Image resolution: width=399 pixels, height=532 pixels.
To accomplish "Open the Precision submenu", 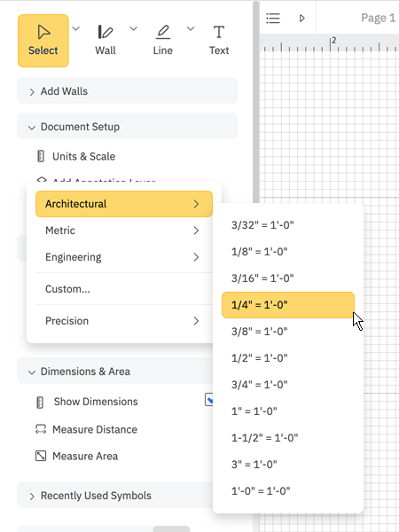I will (124, 321).
